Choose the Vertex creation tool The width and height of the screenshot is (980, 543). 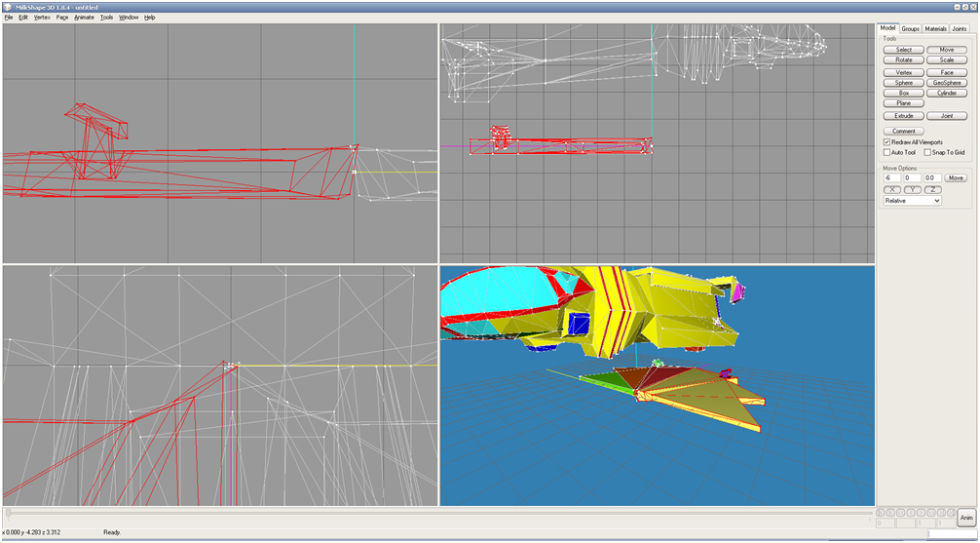pos(904,72)
